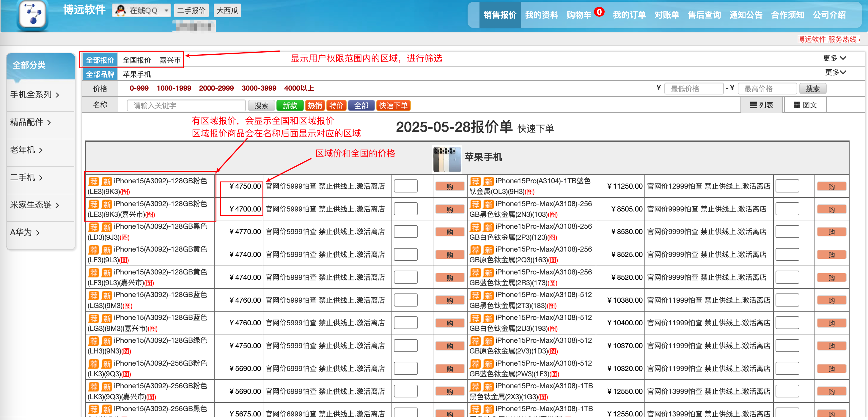Open the 在线QQ dropdown

tap(166, 10)
